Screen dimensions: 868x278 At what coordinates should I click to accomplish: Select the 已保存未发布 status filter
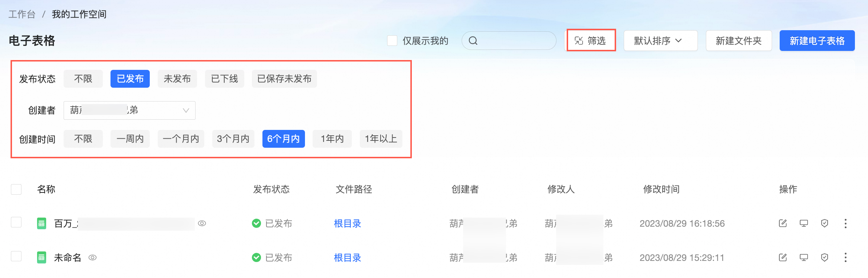pyautogui.click(x=284, y=79)
